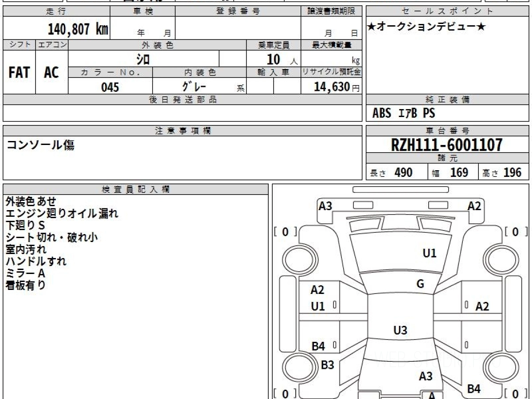Click the 看板有り line

[26, 286]
